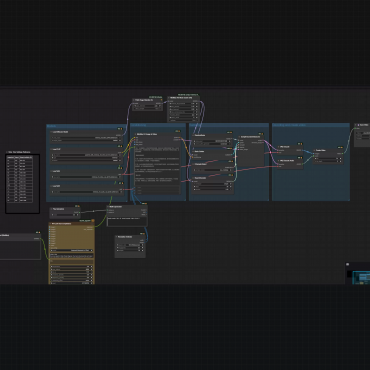Collapse the Load Diffusion Model node dot
The height and width of the screenshot is (370, 370).
[52, 132]
